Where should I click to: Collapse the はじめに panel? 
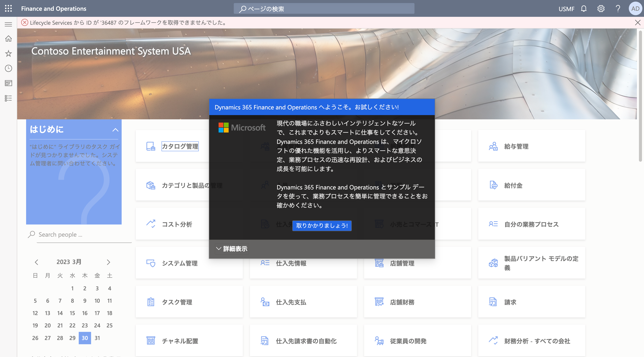pyautogui.click(x=115, y=130)
